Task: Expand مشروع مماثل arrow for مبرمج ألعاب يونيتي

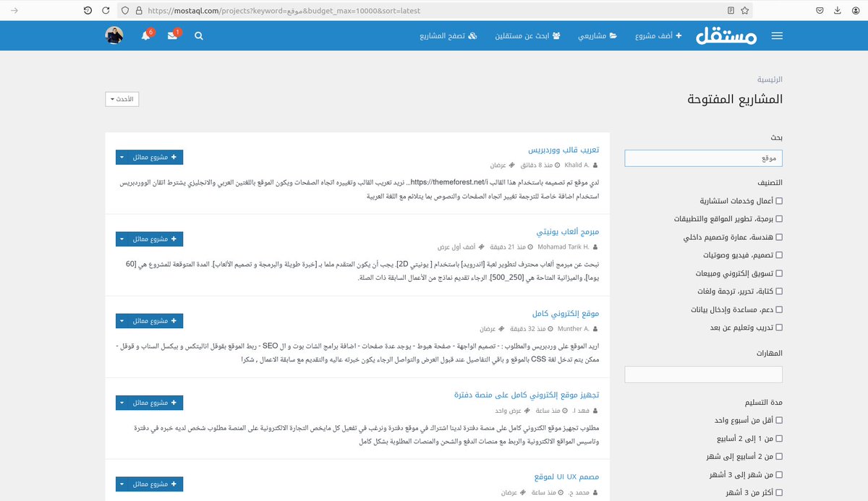Action: [122, 239]
